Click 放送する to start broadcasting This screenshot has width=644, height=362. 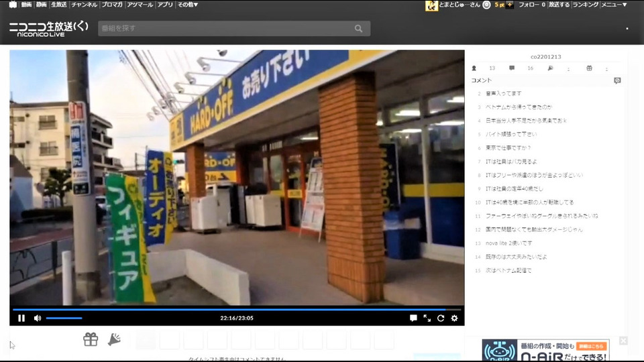559,5
